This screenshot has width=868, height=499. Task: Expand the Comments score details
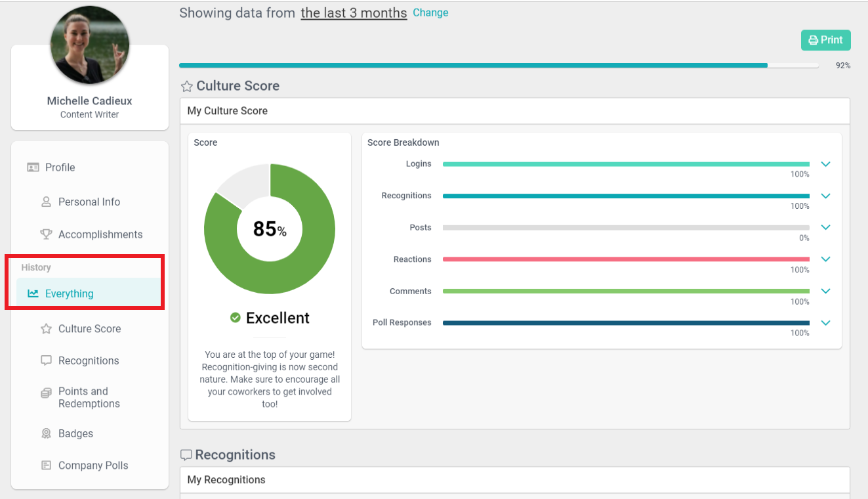(825, 291)
